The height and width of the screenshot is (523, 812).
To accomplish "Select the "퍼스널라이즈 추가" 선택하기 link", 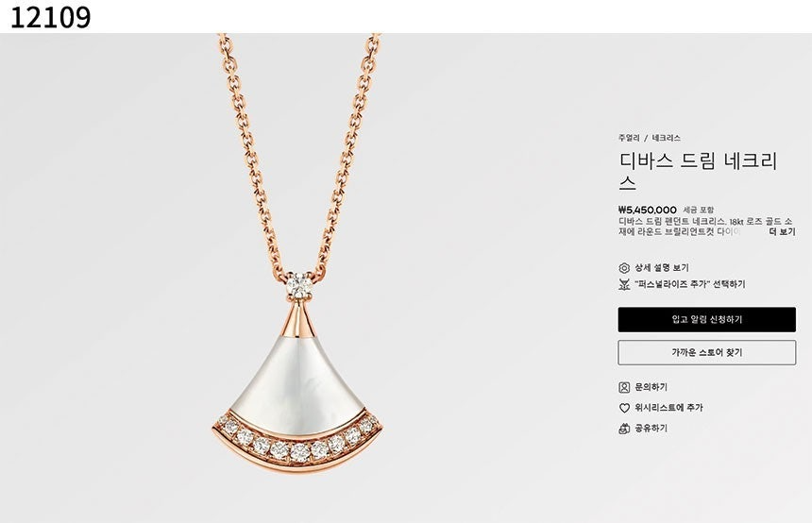I will [690, 284].
